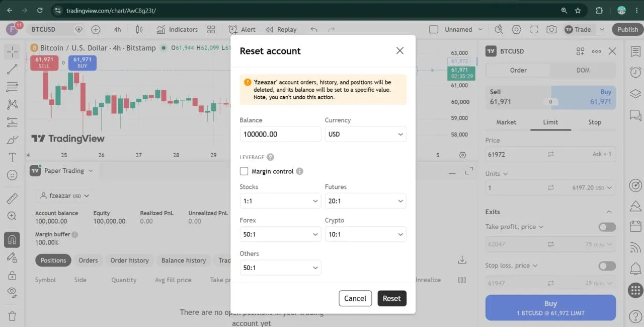Open the Others leverage 50:1 dropdown

point(280,268)
